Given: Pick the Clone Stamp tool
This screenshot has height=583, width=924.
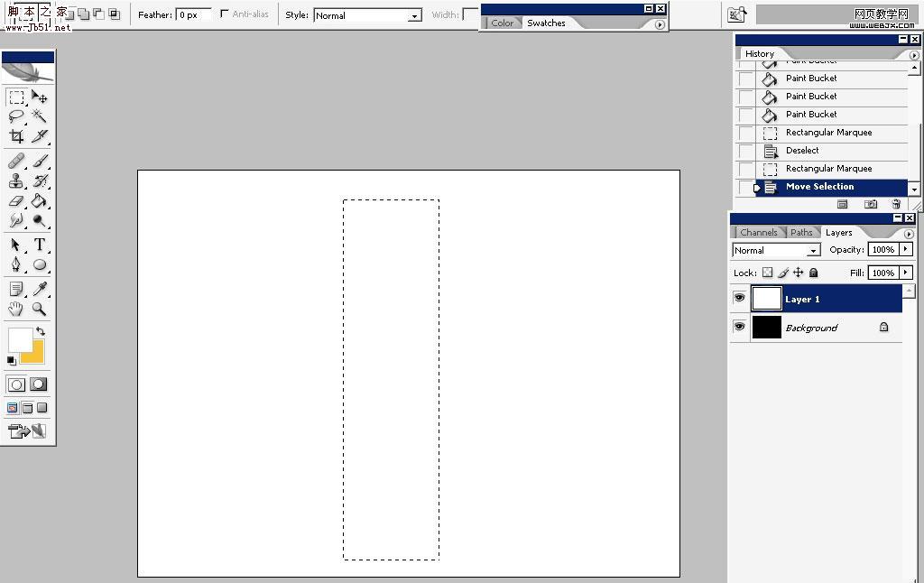Looking at the screenshot, I should 15,180.
